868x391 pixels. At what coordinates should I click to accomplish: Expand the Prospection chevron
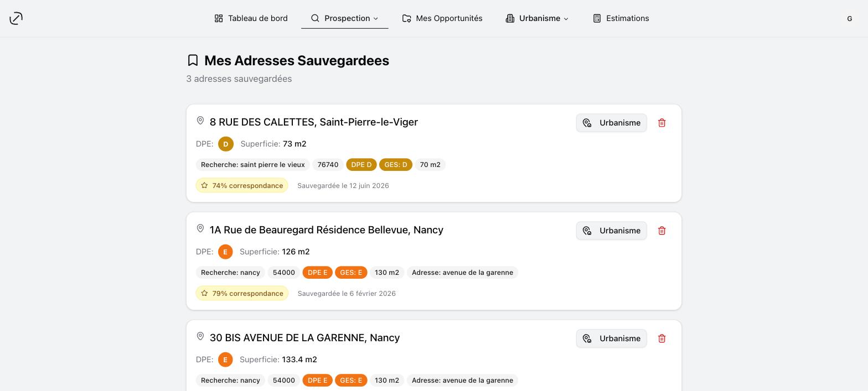[x=376, y=19]
